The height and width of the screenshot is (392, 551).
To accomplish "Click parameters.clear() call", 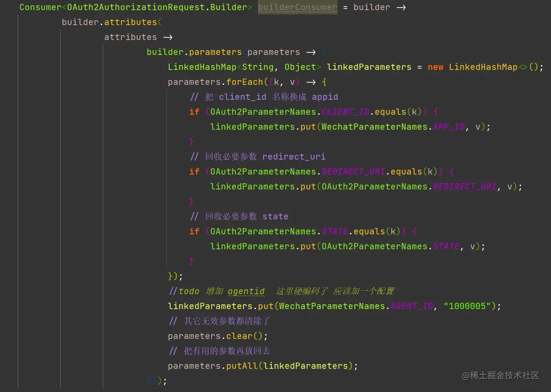I will click(217, 336).
